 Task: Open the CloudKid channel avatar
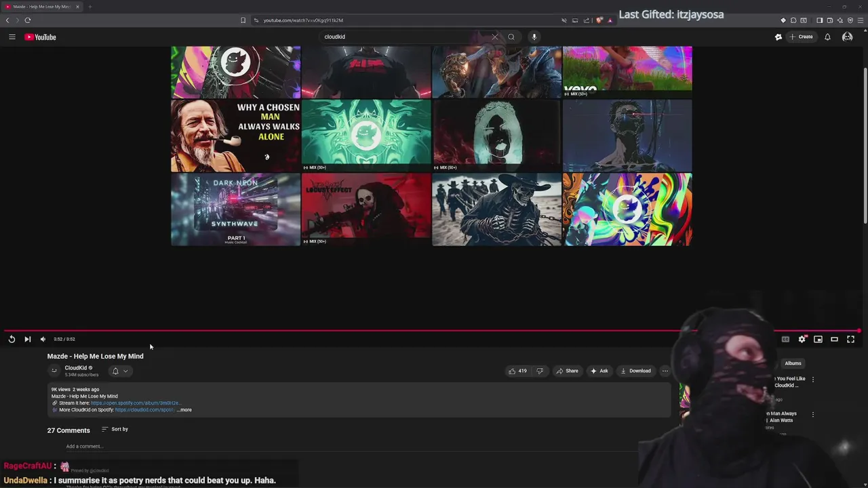click(x=54, y=371)
